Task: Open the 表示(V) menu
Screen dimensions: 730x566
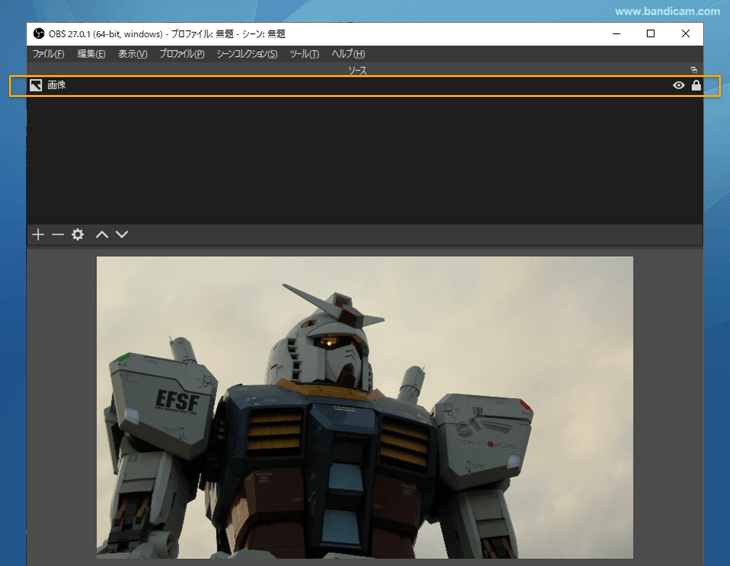Action: coord(133,54)
